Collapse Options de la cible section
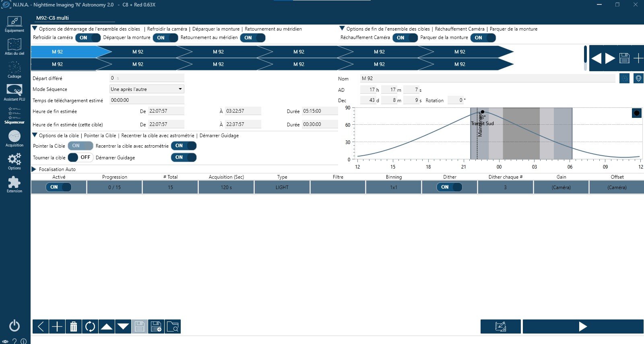The width and height of the screenshot is (644, 344). tap(35, 135)
